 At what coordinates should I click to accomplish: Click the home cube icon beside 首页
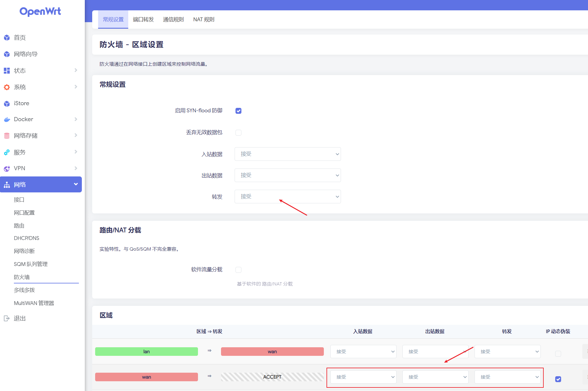(x=7, y=38)
